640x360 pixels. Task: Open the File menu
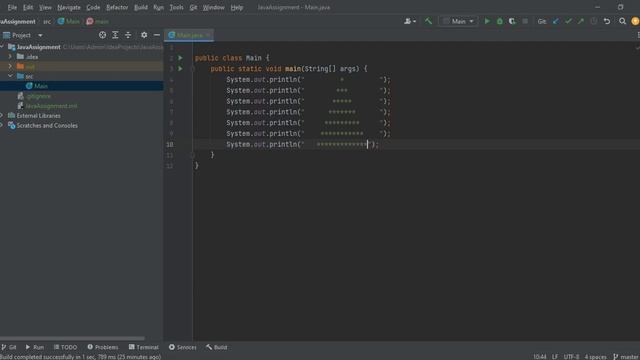tap(12, 7)
